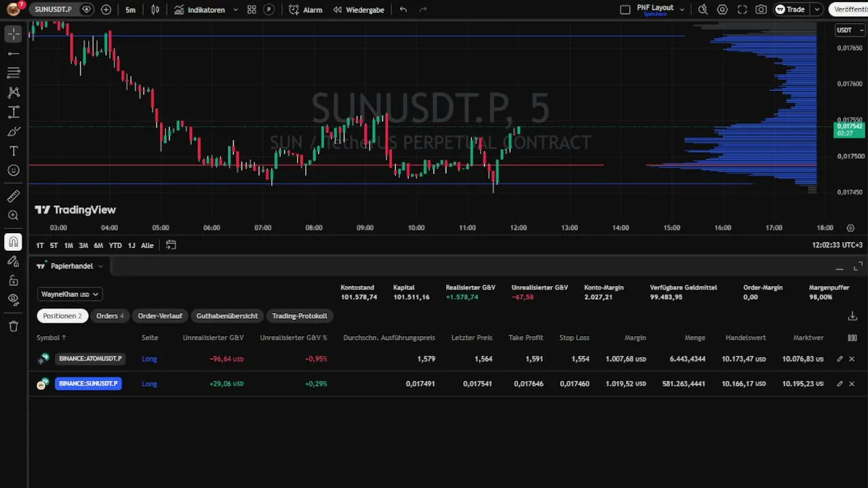Open the USDT currency dropdown on price axis
This screenshot has height=488, width=868.
pyautogui.click(x=850, y=30)
